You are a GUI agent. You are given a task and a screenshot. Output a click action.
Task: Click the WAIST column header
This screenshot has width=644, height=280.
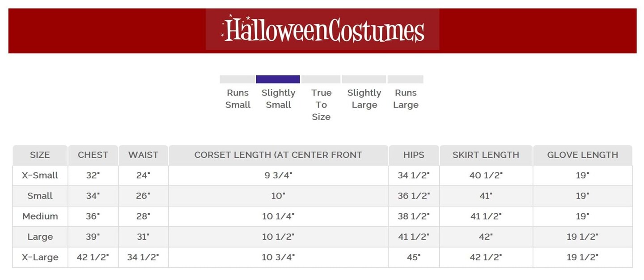[x=143, y=155]
